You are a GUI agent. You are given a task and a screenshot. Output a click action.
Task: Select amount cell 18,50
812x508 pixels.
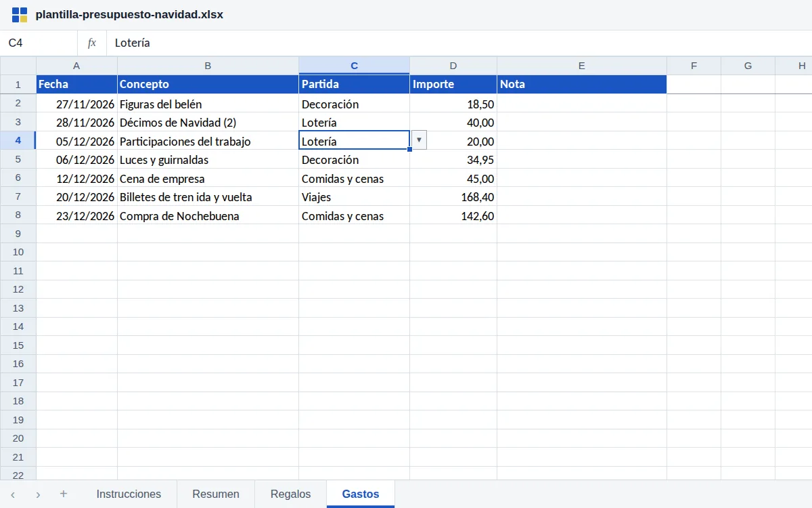coord(453,104)
